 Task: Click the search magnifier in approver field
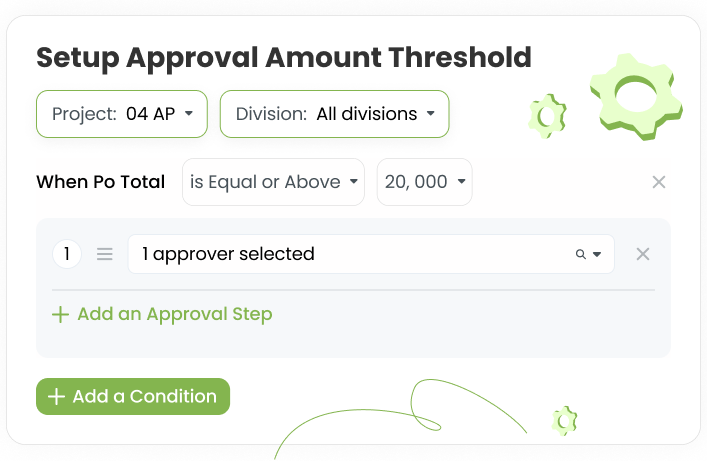pyautogui.click(x=581, y=254)
